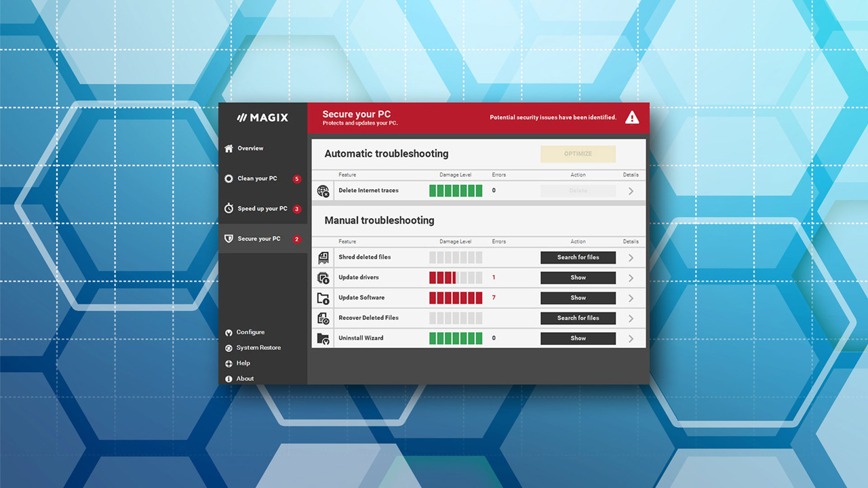Click the security warning triangle icon
Image resolution: width=868 pixels, height=488 pixels.
632,118
